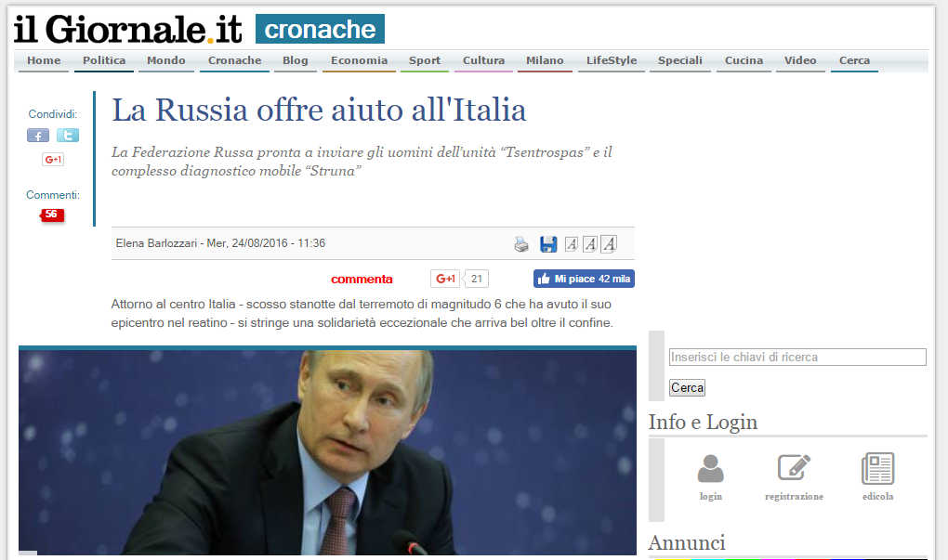
Task: Click the Putin article photo
Action: click(x=327, y=452)
